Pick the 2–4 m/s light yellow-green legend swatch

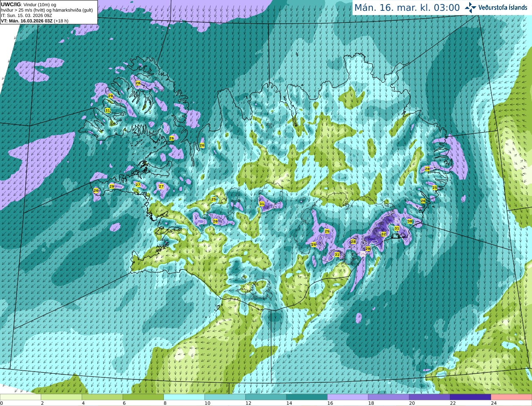click(62, 397)
